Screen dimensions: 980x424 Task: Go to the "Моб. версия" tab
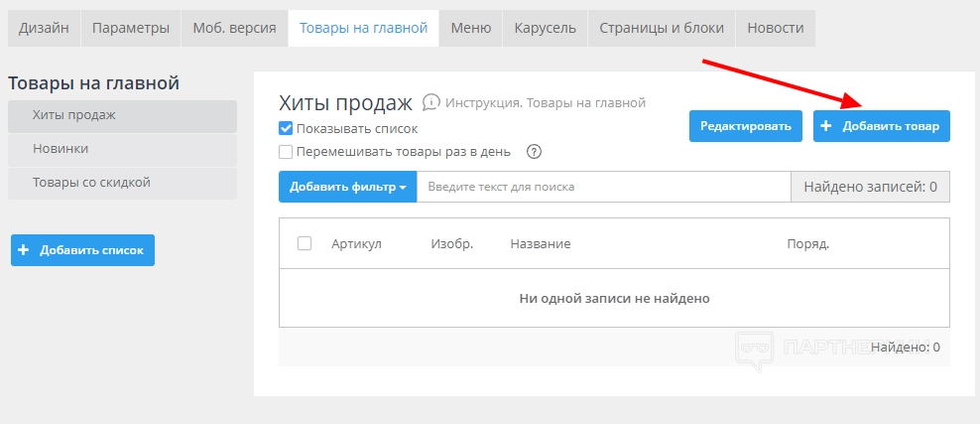coord(234,28)
